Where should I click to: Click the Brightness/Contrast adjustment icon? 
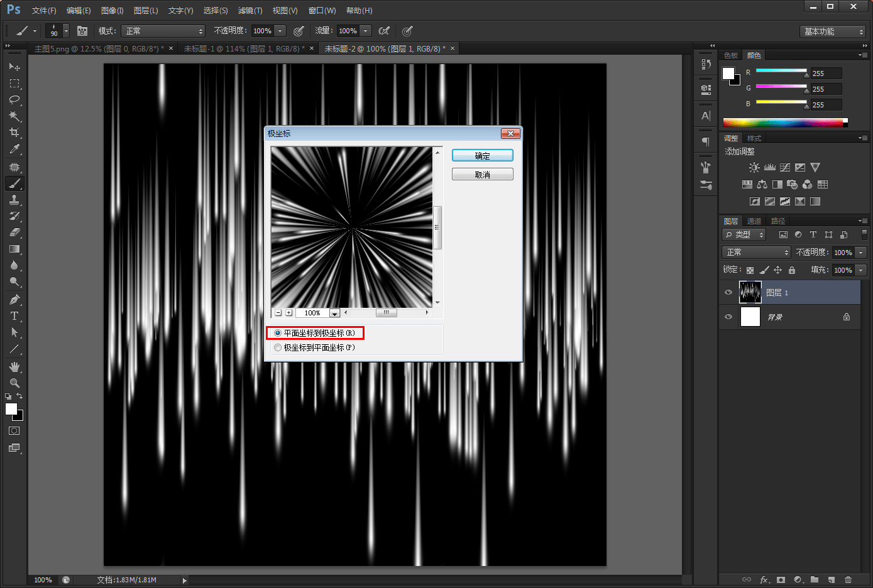pos(754,168)
